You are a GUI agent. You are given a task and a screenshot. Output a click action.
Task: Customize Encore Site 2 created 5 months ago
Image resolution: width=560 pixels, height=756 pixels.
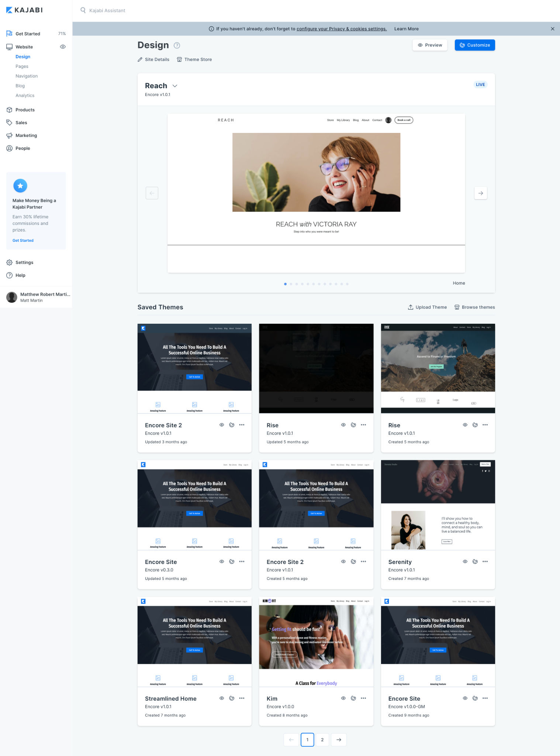[x=353, y=561]
